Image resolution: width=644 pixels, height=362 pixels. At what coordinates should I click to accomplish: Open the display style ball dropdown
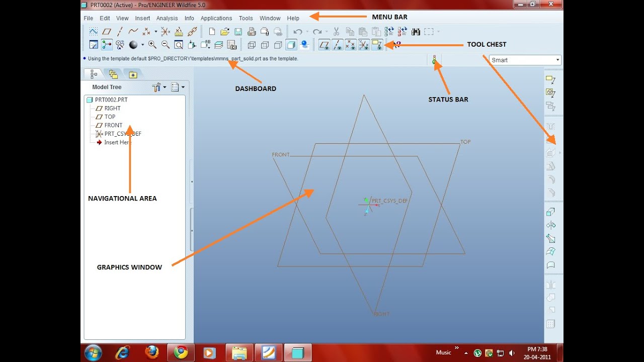(x=142, y=45)
